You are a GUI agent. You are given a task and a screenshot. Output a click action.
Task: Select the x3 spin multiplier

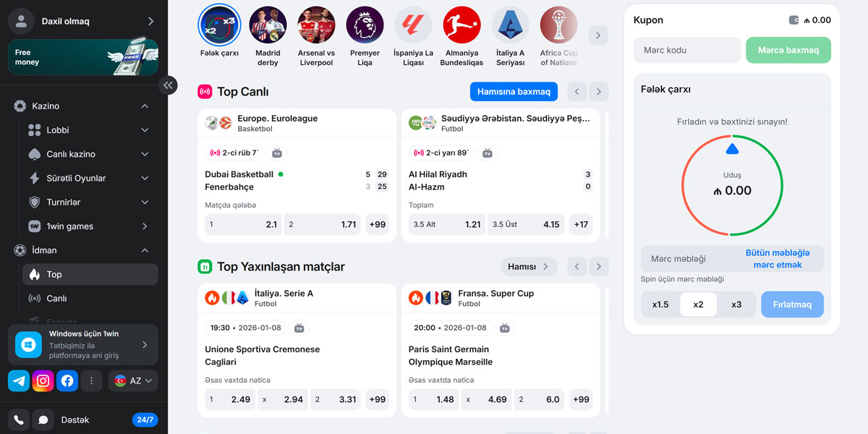pos(736,305)
